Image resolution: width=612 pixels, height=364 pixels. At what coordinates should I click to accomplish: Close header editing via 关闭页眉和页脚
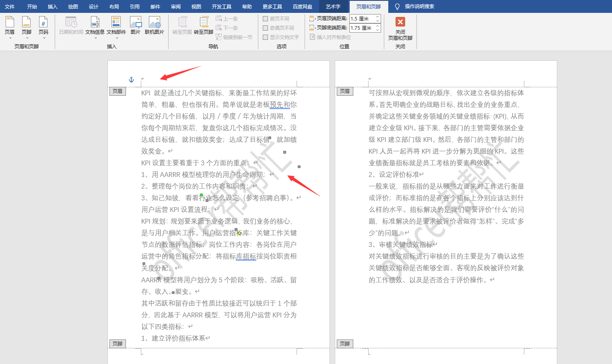(400, 28)
